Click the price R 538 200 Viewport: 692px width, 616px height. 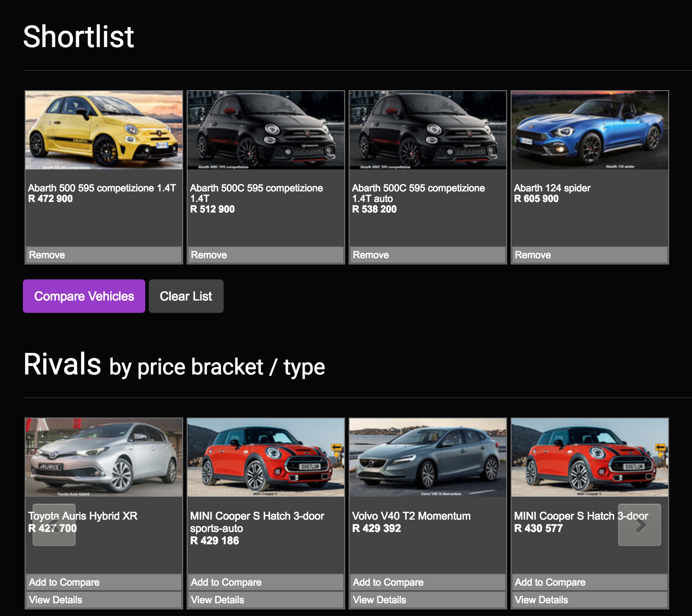point(375,209)
